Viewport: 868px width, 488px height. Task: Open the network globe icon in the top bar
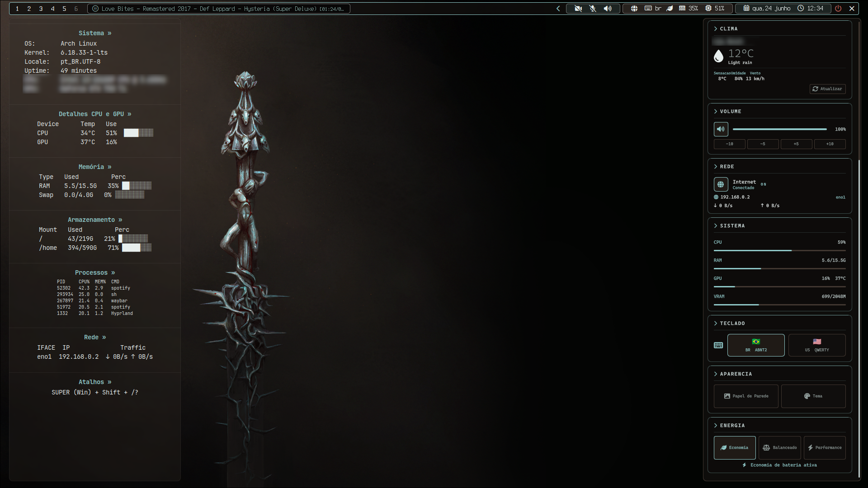634,9
